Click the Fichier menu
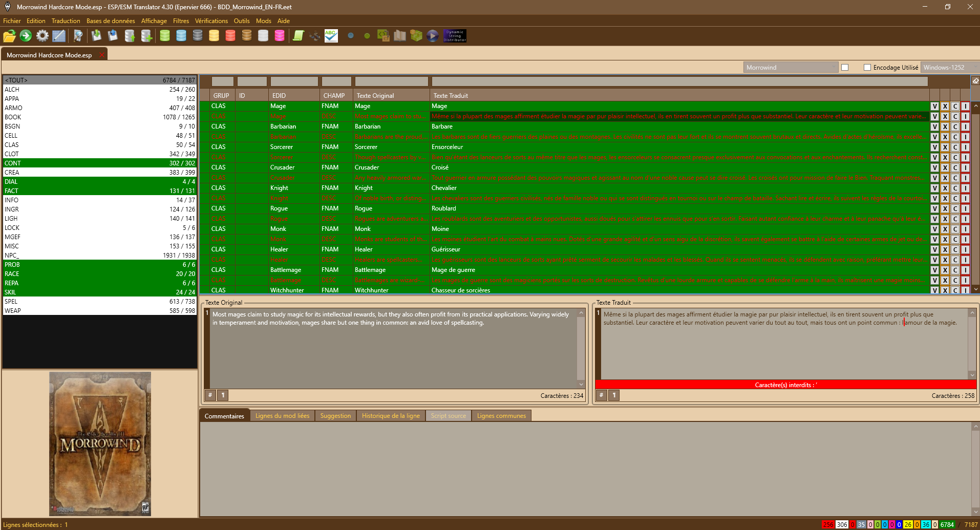This screenshot has height=530, width=980. tap(12, 21)
